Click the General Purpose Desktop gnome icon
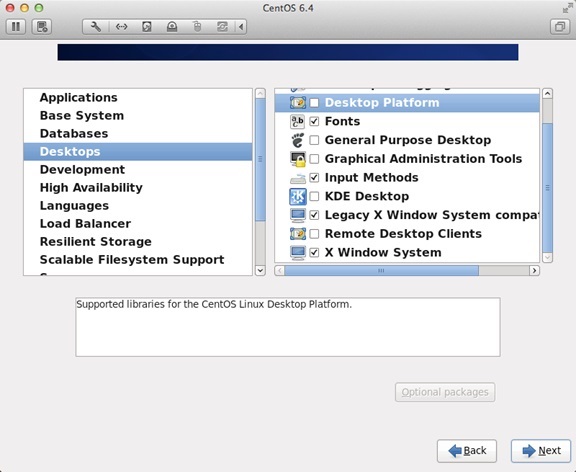 click(298, 140)
